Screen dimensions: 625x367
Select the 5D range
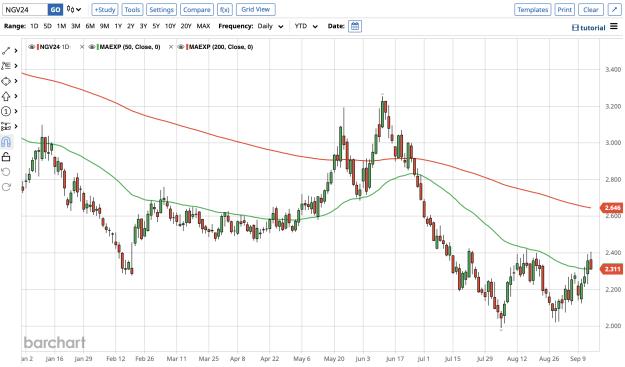[x=47, y=26]
